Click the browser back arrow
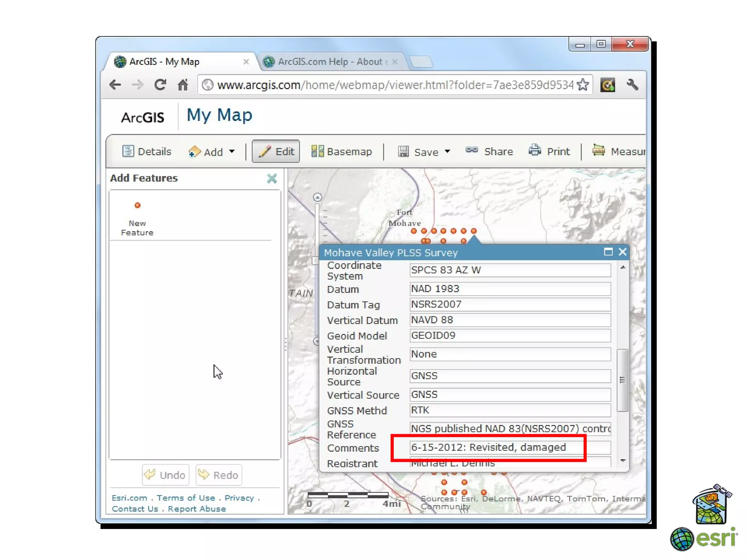 click(x=115, y=85)
